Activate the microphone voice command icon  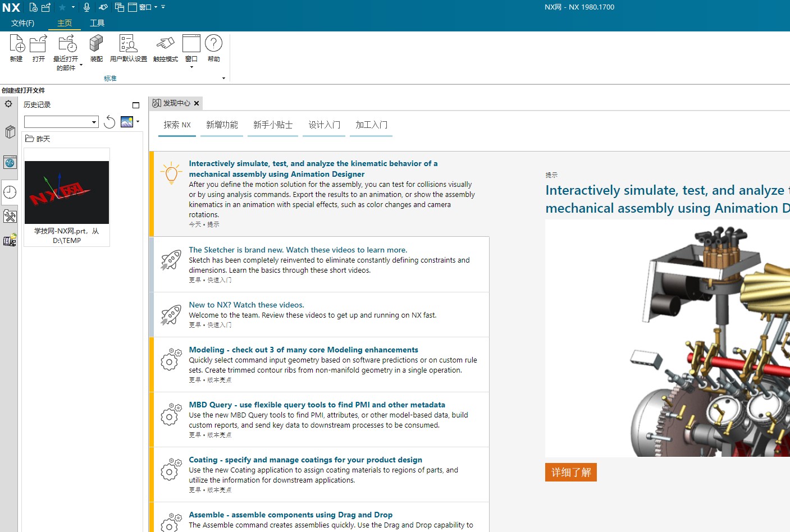tap(86, 7)
